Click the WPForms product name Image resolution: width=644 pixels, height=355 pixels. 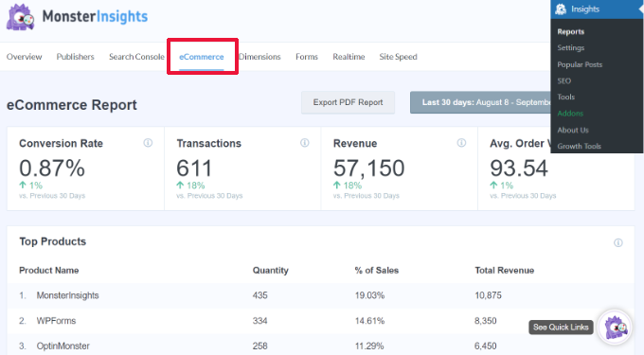56,321
